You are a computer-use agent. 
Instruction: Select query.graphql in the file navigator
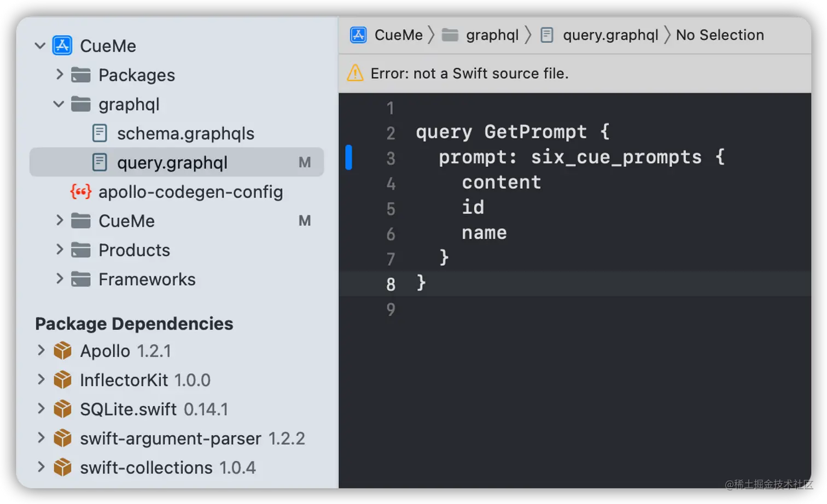tap(177, 162)
